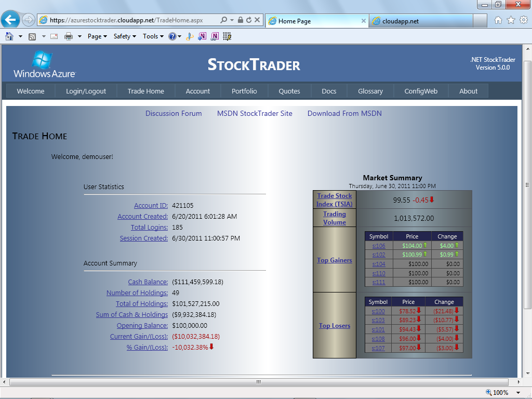Click the horizontal scrollbar thumb
Image resolution: width=532 pixels, height=399 pixels.
tap(259, 382)
